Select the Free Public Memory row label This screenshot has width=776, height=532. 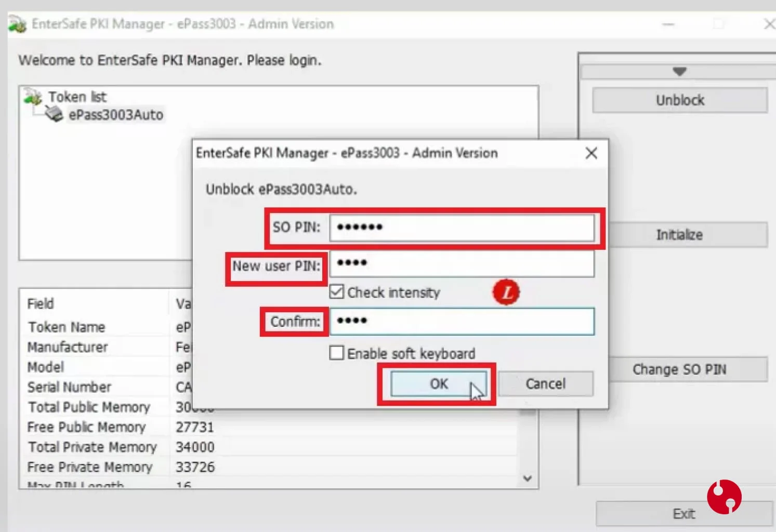[86, 427]
